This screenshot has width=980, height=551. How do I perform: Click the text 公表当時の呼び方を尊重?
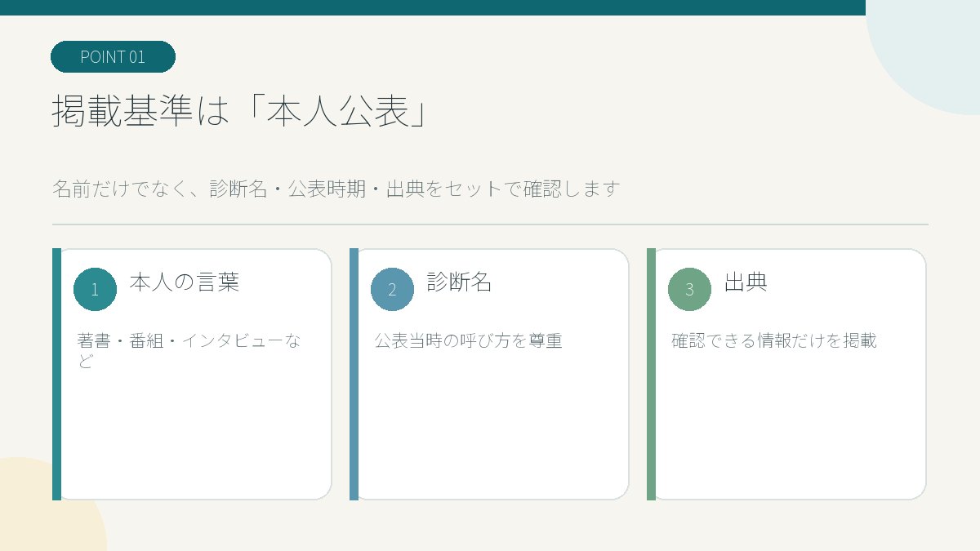[469, 340]
